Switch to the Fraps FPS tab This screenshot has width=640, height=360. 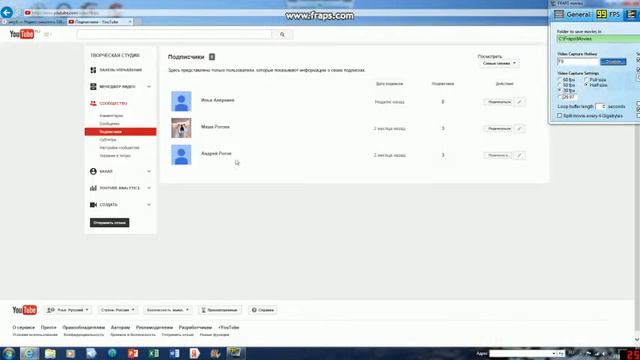coord(608,14)
